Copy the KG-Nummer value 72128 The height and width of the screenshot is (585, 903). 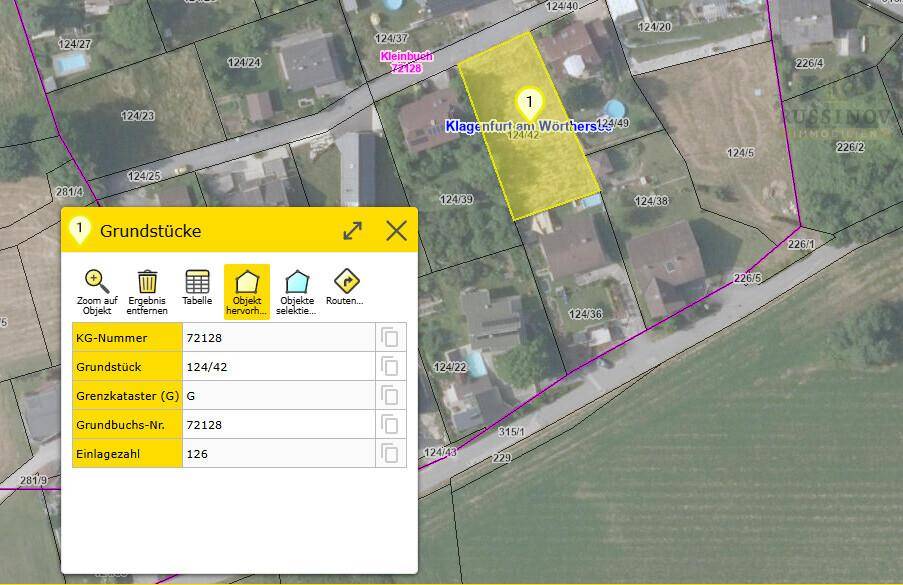point(390,337)
